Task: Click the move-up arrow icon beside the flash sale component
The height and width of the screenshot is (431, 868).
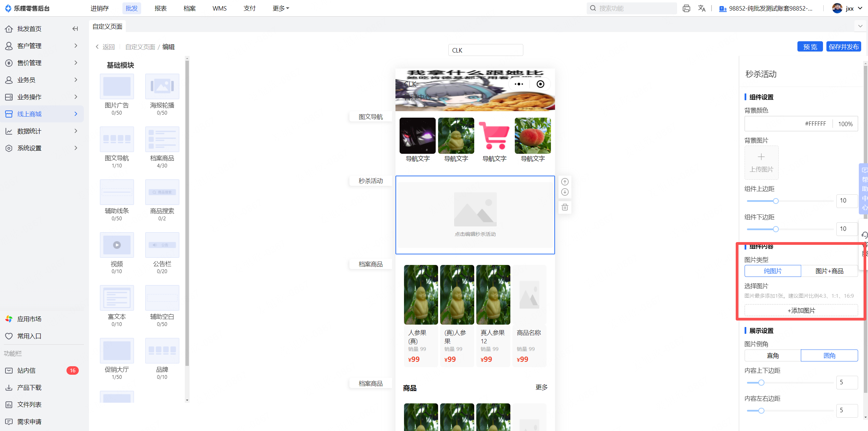Action: 565,182
